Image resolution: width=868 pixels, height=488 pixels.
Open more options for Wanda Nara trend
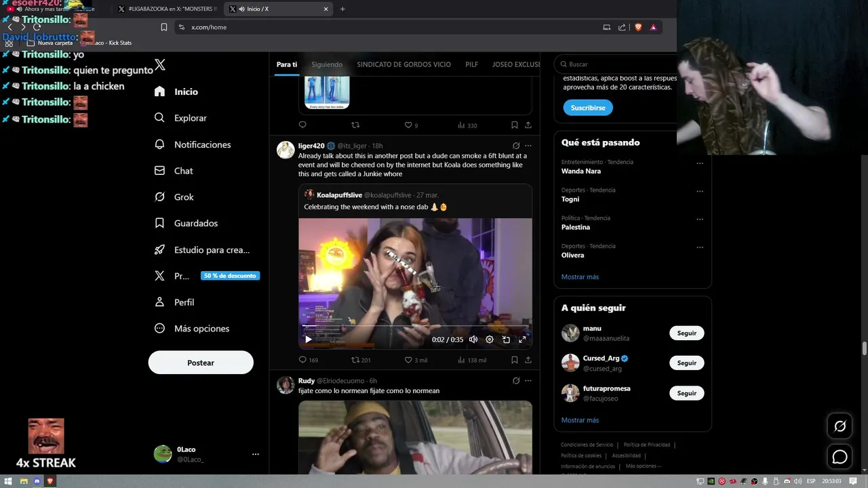[x=700, y=163]
